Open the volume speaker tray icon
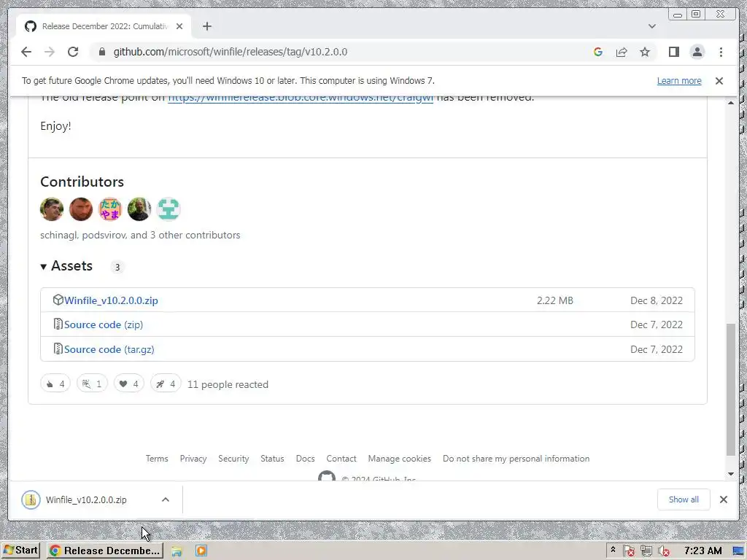The image size is (747, 560). click(x=664, y=551)
